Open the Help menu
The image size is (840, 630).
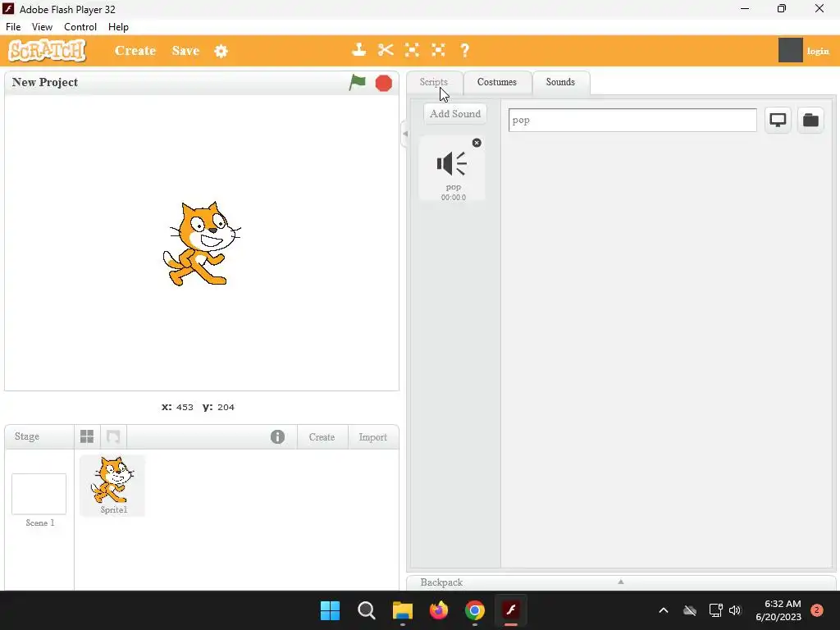(x=118, y=27)
